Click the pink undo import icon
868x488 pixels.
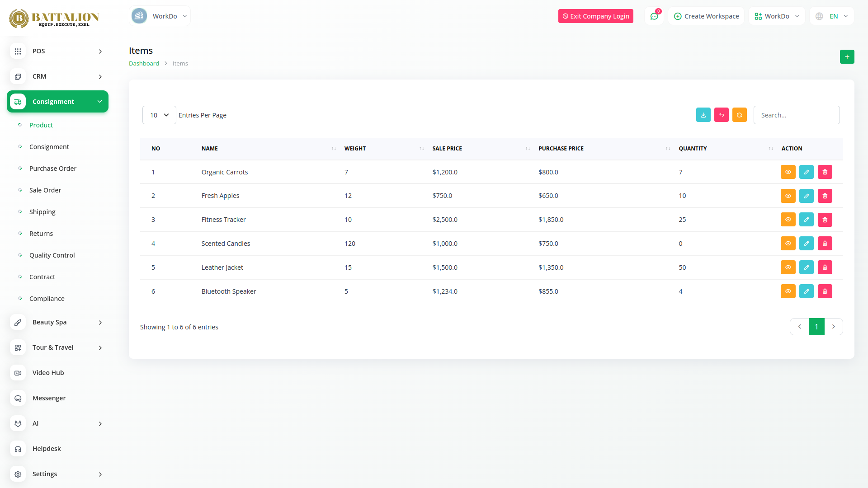click(721, 115)
